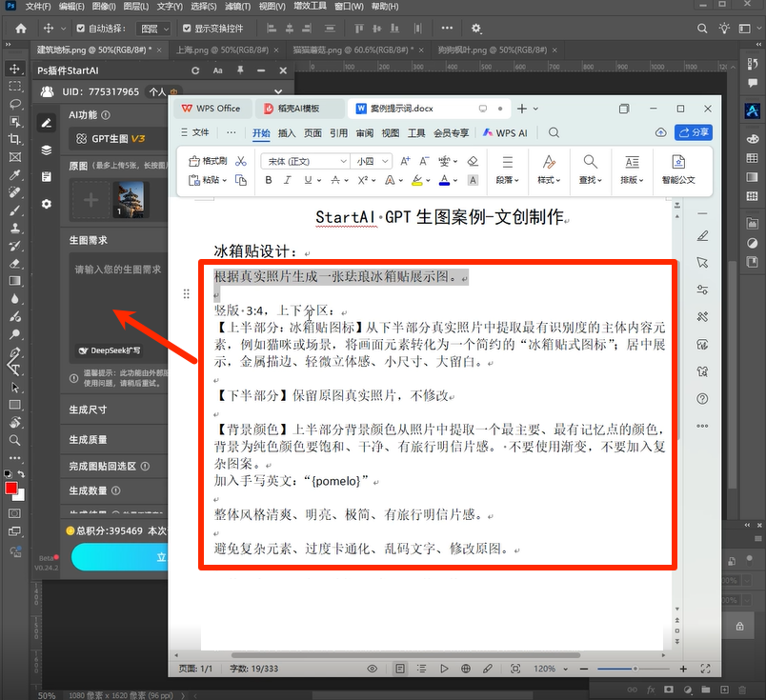766x700 pixels.
Task: Open StartAI layers sidebar icon
Action: pos(47,150)
